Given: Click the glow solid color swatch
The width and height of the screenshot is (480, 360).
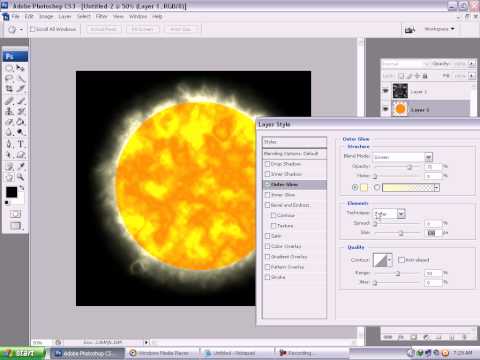Looking at the screenshot, I should [x=364, y=188].
